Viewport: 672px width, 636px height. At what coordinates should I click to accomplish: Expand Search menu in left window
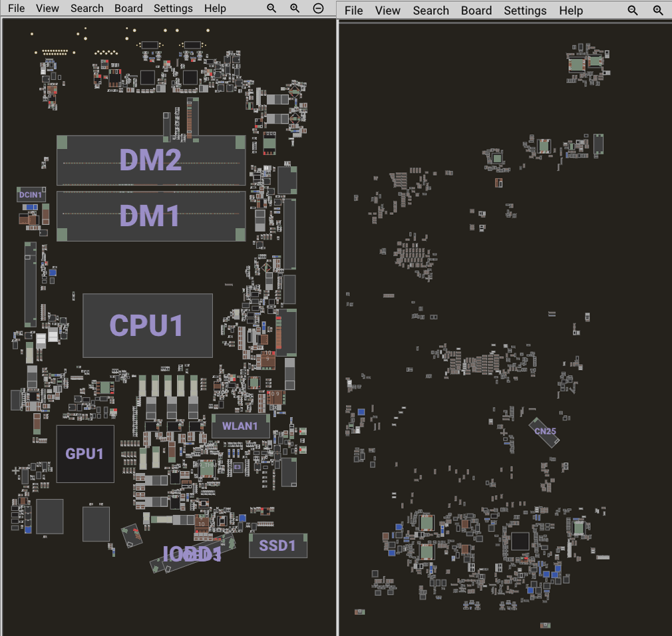tap(87, 9)
